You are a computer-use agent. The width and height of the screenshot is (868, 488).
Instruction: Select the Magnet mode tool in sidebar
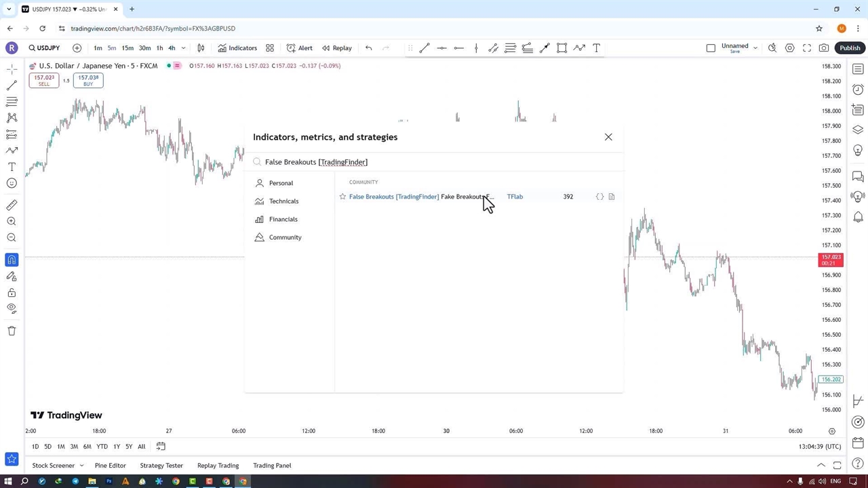point(12,260)
